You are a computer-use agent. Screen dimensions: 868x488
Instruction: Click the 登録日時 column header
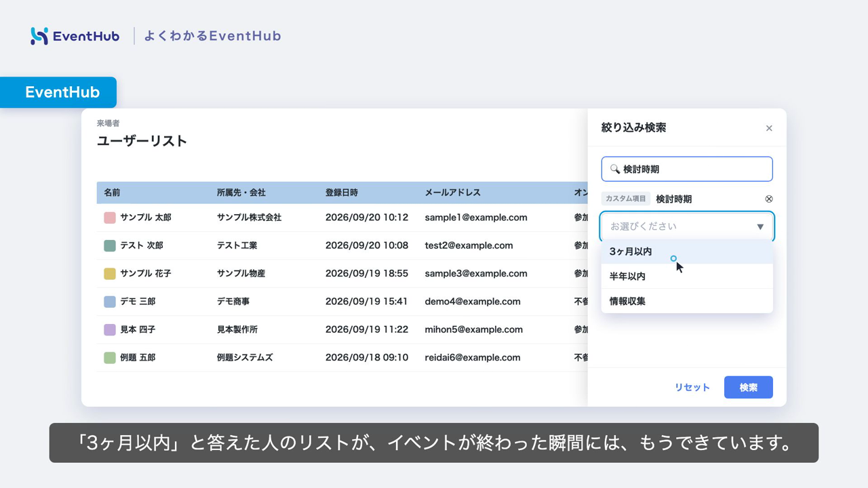pos(342,192)
